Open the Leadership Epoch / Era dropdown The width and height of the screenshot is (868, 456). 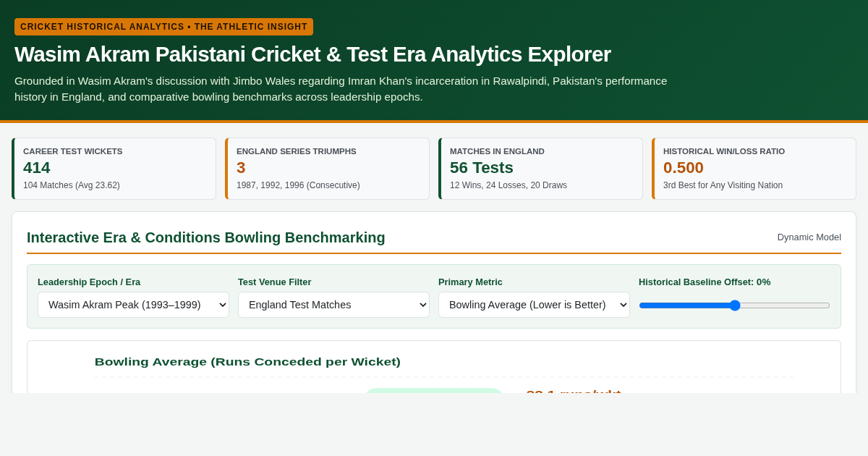133,305
